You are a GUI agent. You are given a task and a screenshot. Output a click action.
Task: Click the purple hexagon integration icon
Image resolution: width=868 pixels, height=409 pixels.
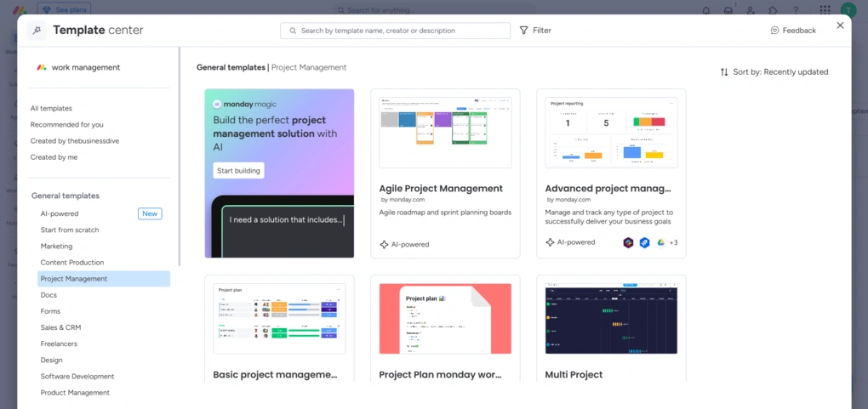pyautogui.click(x=628, y=242)
